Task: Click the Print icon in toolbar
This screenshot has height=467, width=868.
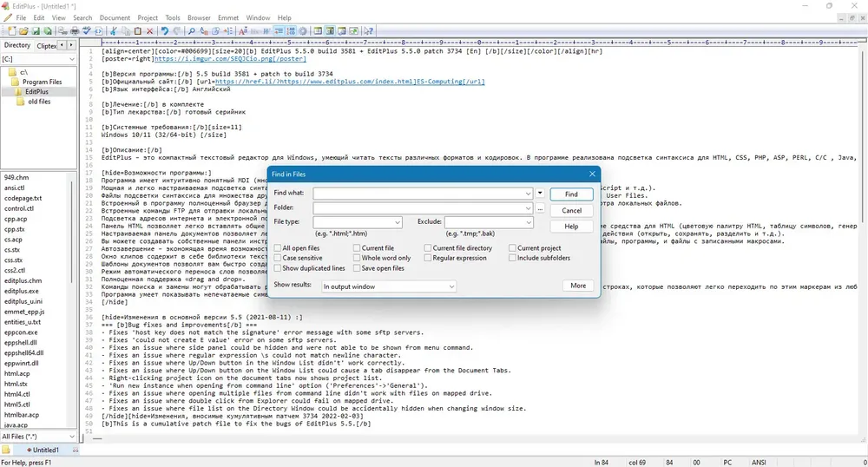Action: (x=75, y=31)
